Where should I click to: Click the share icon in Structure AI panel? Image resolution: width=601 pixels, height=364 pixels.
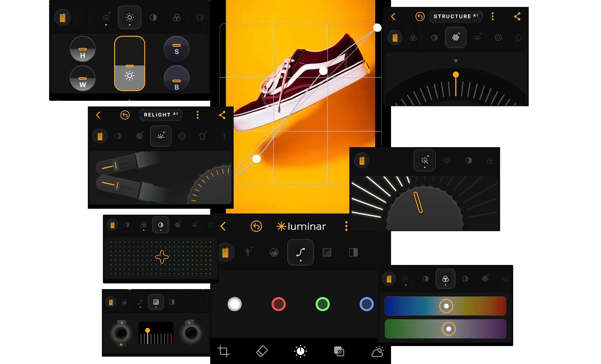click(x=517, y=17)
